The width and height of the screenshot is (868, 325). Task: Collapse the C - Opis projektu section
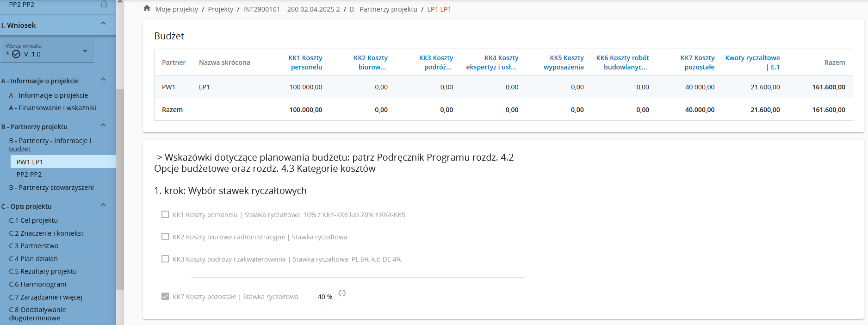(103, 205)
